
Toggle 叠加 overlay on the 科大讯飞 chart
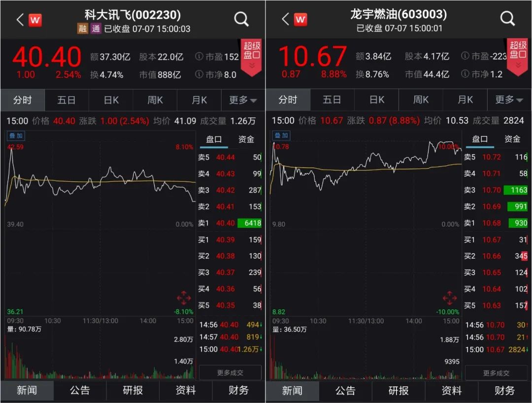coord(16,135)
